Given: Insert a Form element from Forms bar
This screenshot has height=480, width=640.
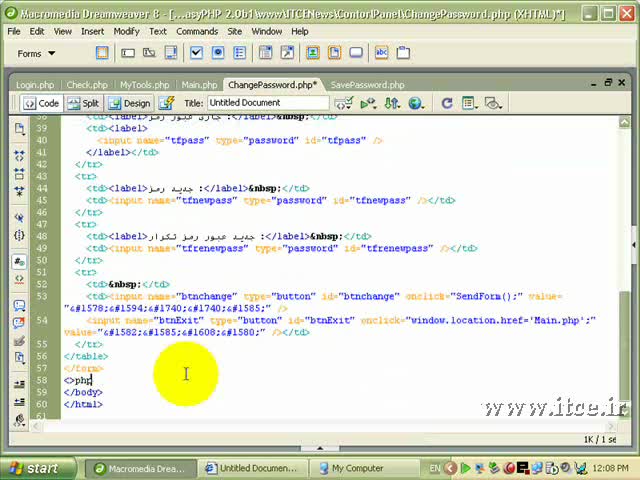Looking at the screenshot, I should point(102,53).
